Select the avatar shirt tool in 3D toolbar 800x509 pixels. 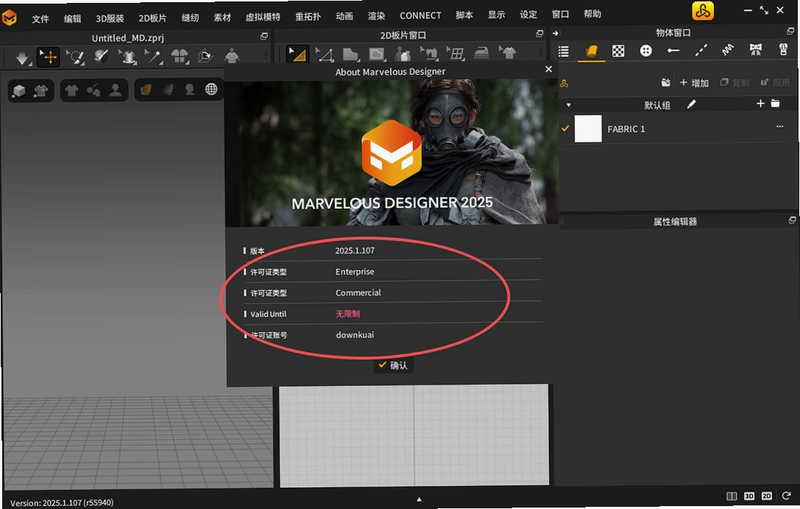pyautogui.click(x=232, y=56)
